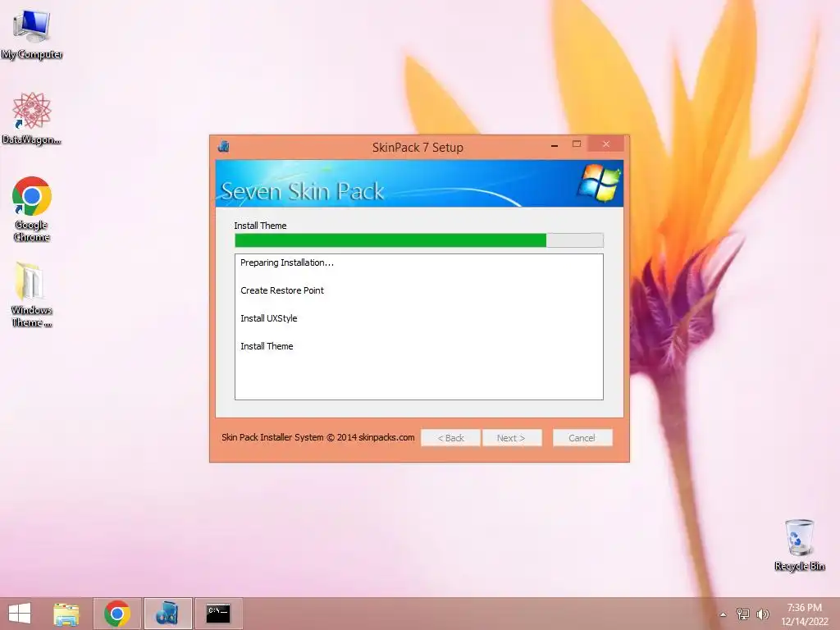Viewport: 840px width, 630px height.
Task: Open network status tray icon
Action: 743,614
